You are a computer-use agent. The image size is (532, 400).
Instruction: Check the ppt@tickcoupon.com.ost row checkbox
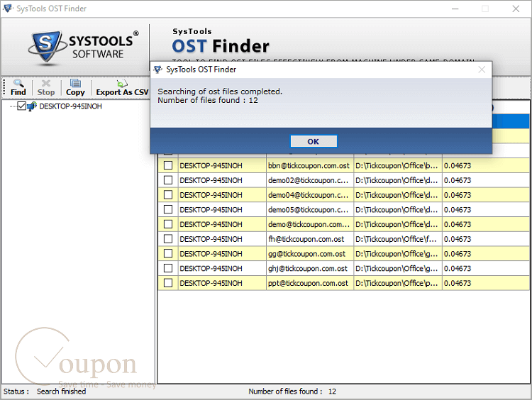pyautogui.click(x=168, y=283)
